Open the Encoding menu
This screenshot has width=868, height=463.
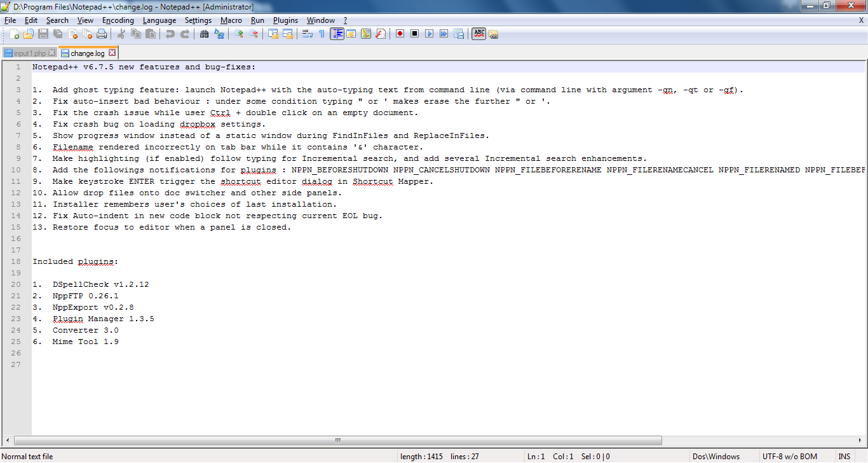coord(118,20)
